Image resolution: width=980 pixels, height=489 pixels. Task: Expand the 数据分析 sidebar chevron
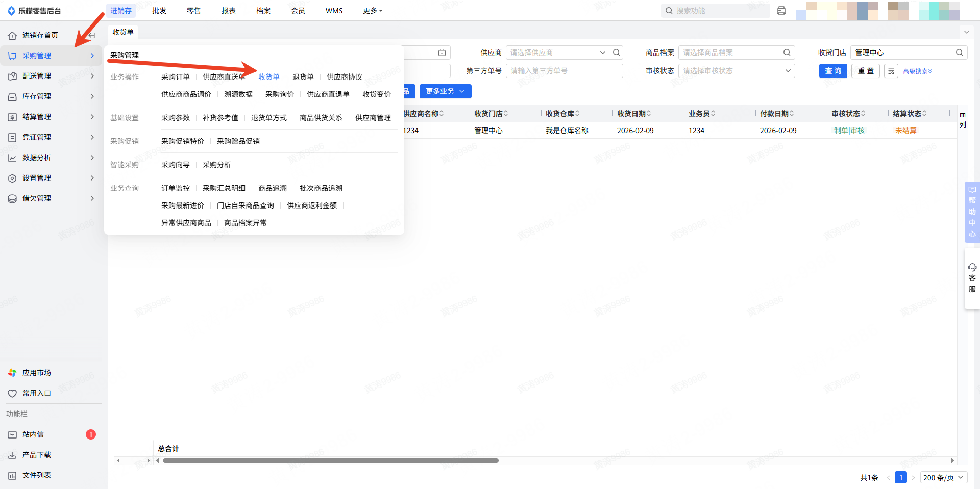pos(92,158)
